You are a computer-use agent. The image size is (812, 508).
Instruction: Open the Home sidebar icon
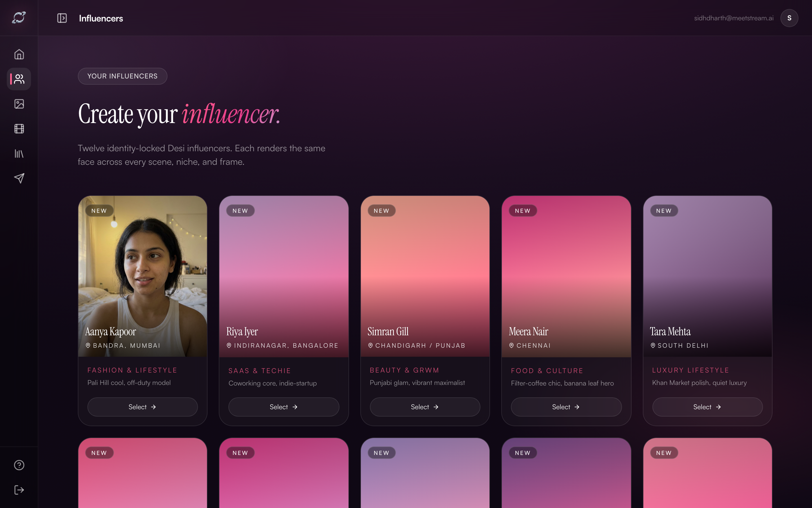(19, 54)
